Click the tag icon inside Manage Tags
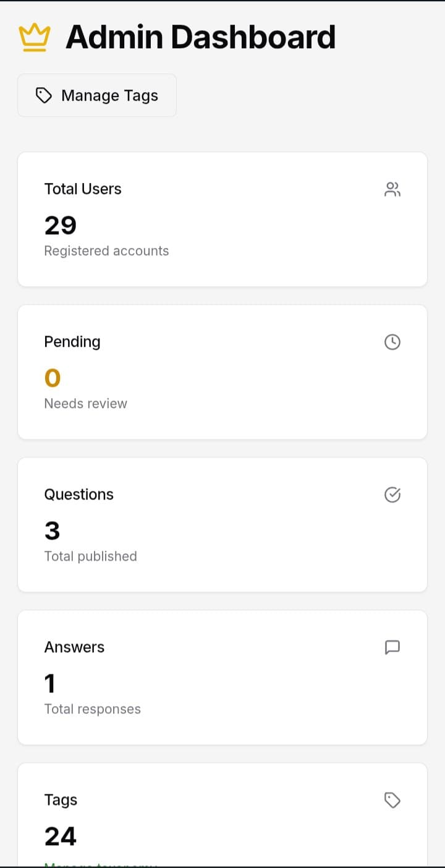Screen dimensions: 445x868 click(x=44, y=95)
